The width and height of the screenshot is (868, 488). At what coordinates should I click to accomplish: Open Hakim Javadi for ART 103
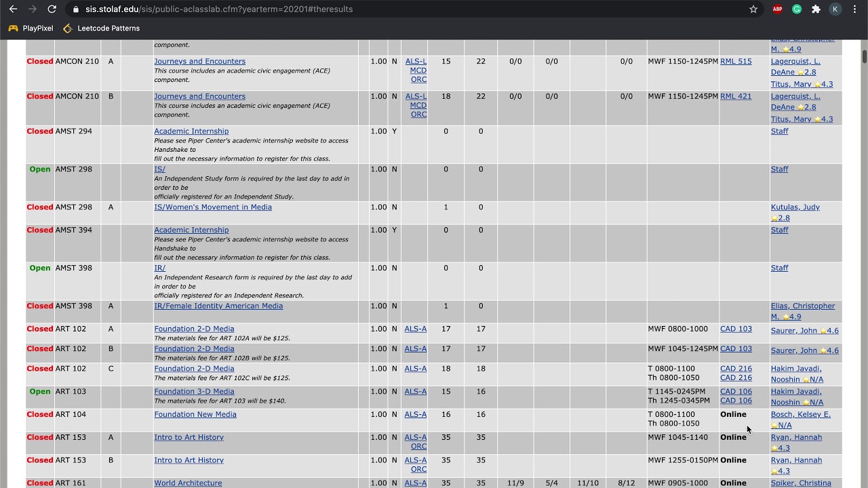pyautogui.click(x=796, y=397)
